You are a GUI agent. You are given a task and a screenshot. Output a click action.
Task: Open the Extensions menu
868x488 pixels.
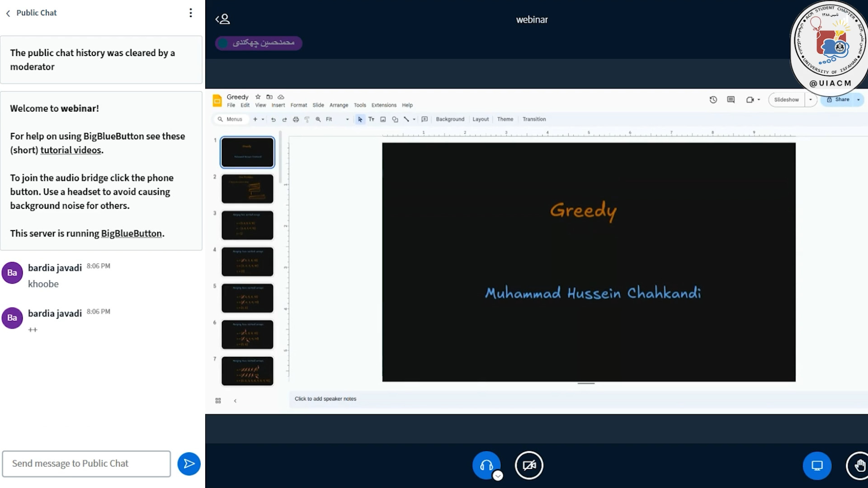tap(384, 105)
